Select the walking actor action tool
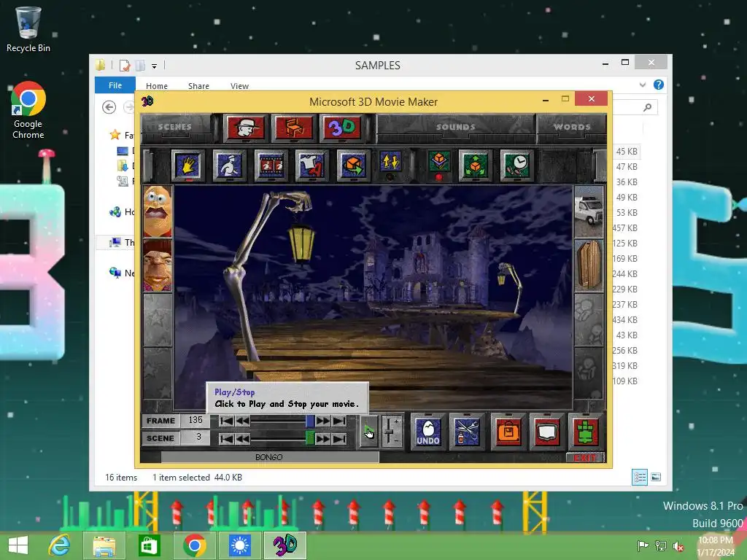The width and height of the screenshot is (747, 560). [230, 166]
